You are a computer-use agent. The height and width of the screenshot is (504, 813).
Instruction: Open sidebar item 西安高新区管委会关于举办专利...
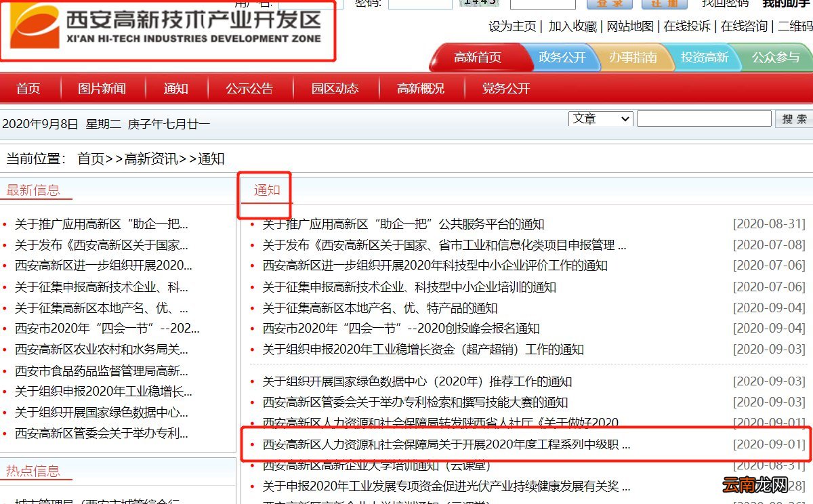(x=102, y=433)
